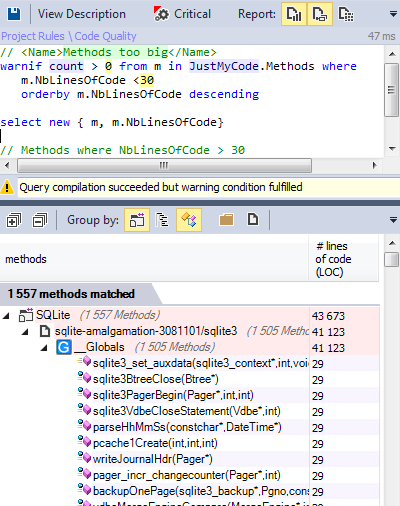Screen dimensions: 400x506
Task: Group results by namespace hierarchy icon
Action: click(x=162, y=220)
